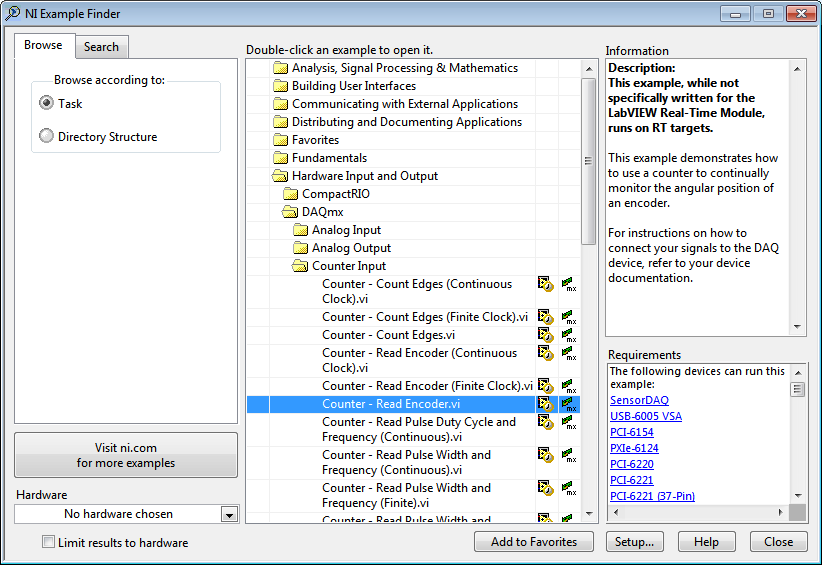Screen dimensions: 822x565
Task: Open Distributing and Documenting Applications folder icon
Action: tap(280, 122)
